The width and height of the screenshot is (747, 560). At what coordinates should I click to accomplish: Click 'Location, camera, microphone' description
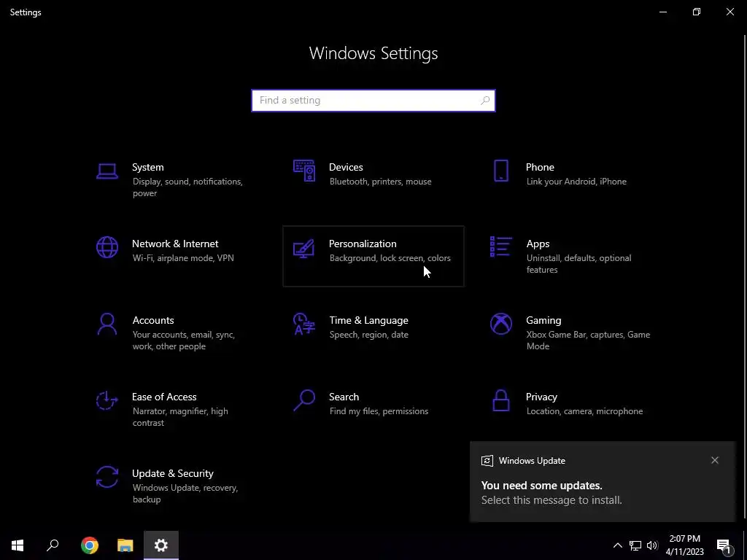click(x=584, y=411)
